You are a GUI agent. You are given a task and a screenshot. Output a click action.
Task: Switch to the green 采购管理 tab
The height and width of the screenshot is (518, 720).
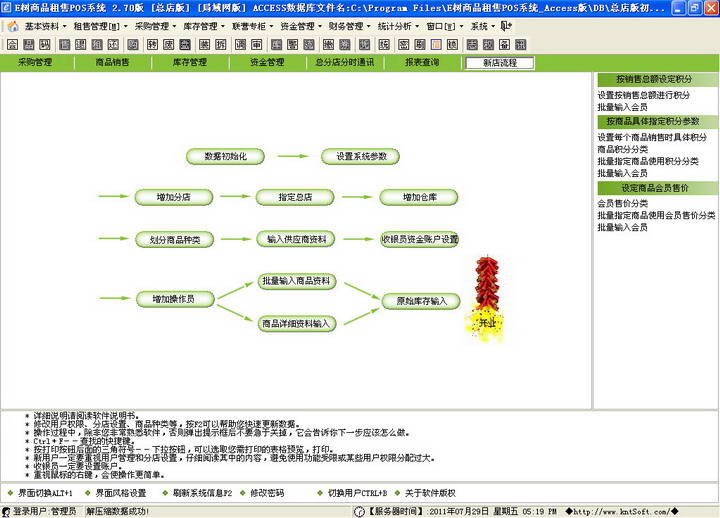[35, 62]
